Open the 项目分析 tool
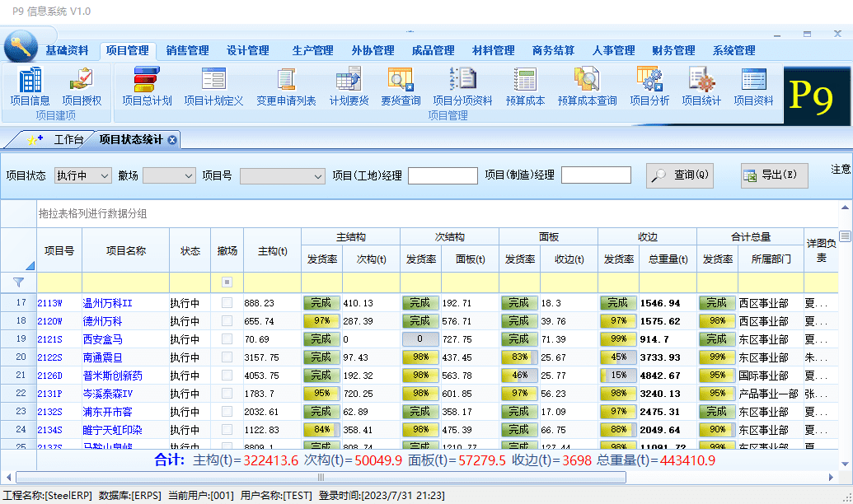The width and height of the screenshot is (853, 504). tap(649, 86)
